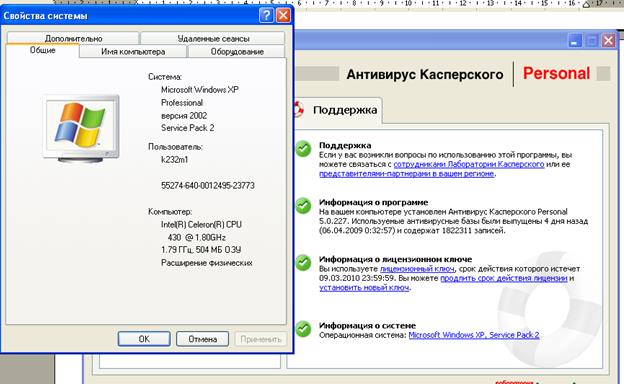This screenshot has height=384, width=624.
Task: Click the red Personal product label
Action: click(556, 74)
